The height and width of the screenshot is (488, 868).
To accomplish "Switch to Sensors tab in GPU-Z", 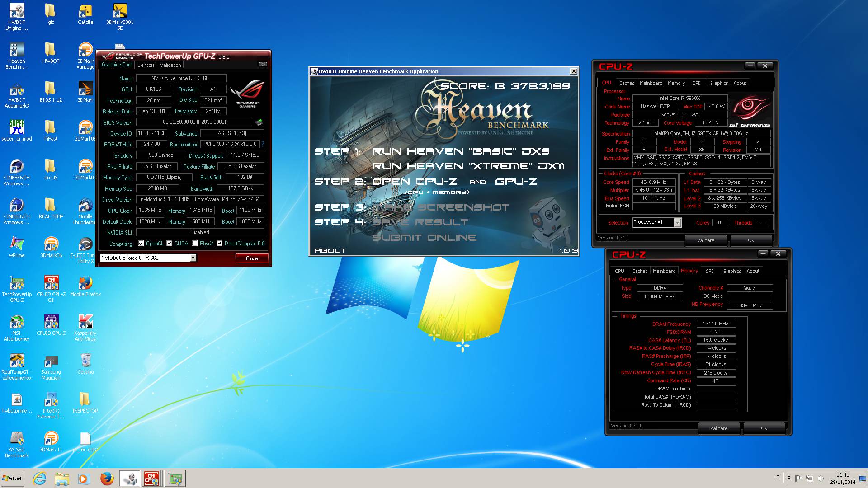I will click(x=146, y=65).
